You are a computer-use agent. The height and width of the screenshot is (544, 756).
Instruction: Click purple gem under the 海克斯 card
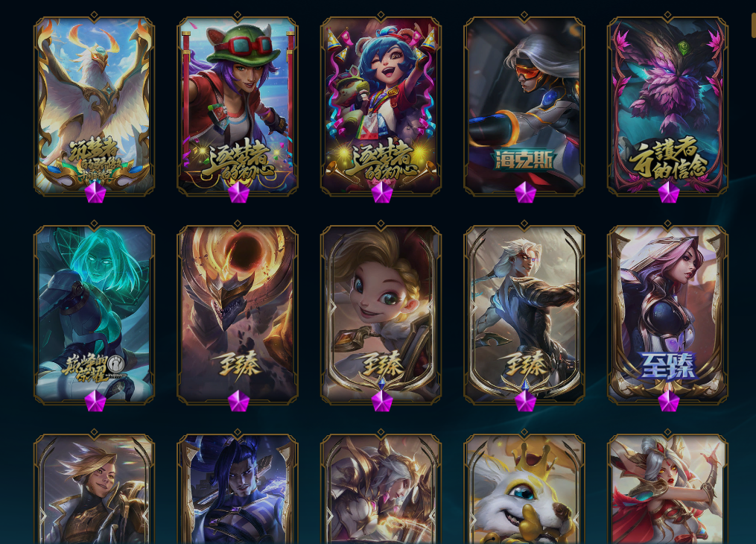(x=526, y=192)
